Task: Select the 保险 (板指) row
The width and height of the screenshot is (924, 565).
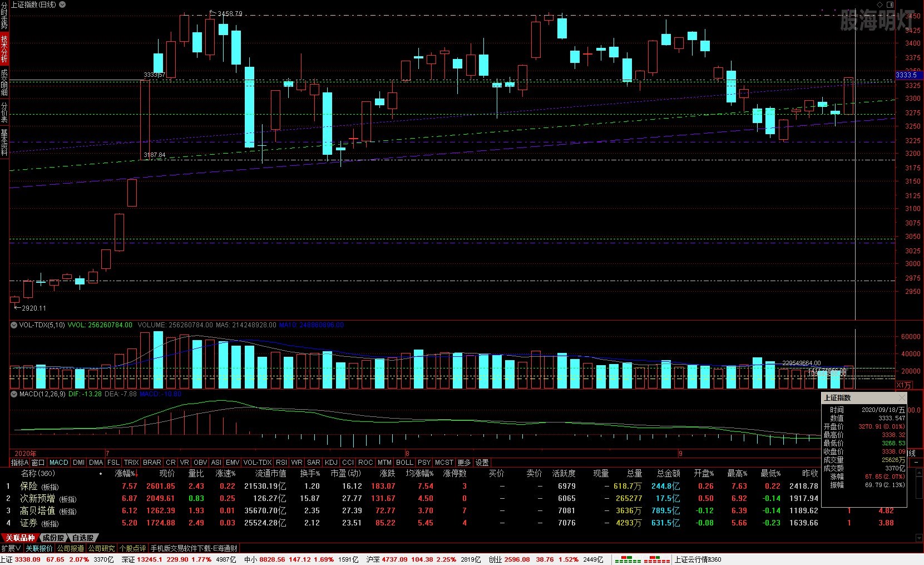Action: pos(412,486)
